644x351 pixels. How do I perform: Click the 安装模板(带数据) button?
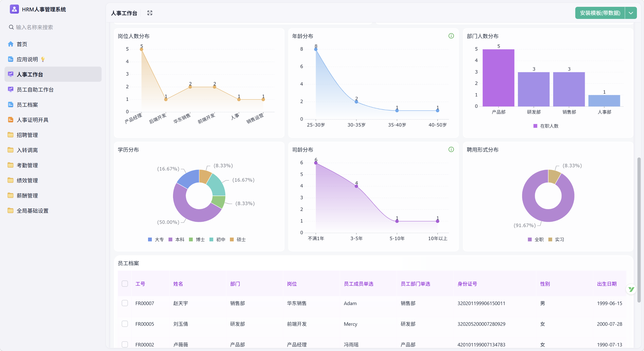click(600, 13)
